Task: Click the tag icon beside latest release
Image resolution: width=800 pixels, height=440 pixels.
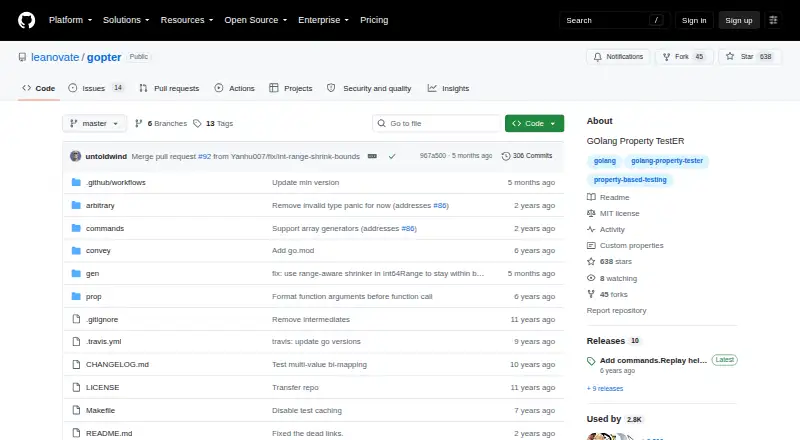Action: click(x=591, y=361)
